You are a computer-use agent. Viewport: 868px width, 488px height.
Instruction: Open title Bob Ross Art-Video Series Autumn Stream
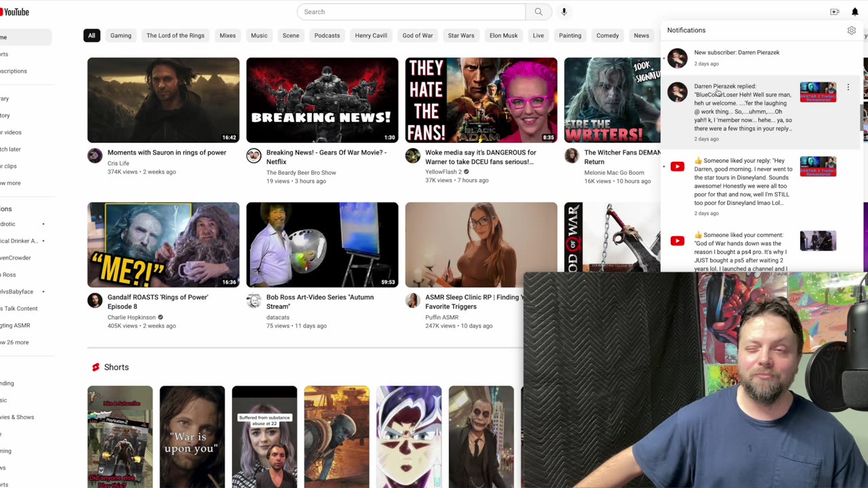pyautogui.click(x=320, y=302)
